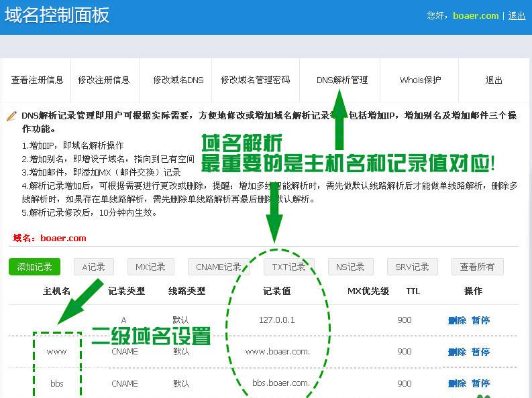The width and height of the screenshot is (532, 398).
Task: Open the 查看注册信息 tab
Action: [37, 80]
